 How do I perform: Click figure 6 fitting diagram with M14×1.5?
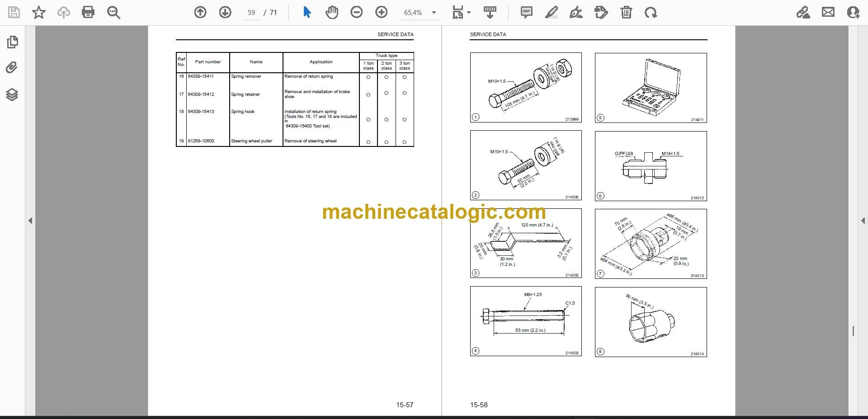click(651, 166)
